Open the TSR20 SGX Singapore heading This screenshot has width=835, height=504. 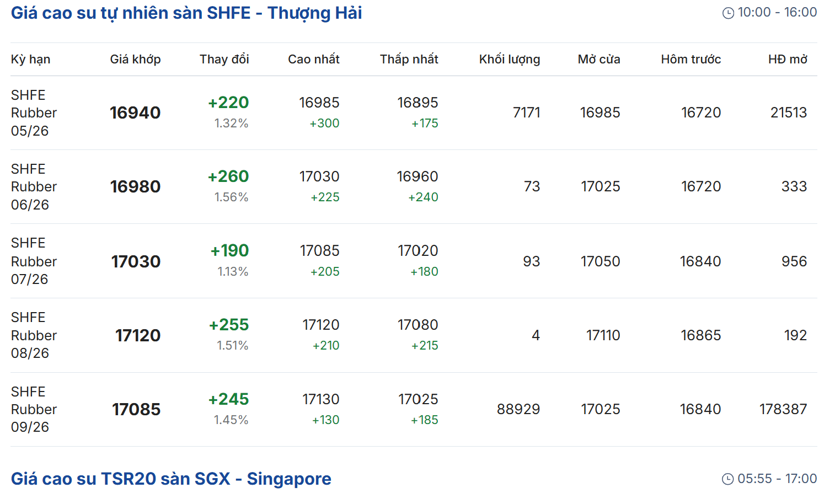coord(171,479)
